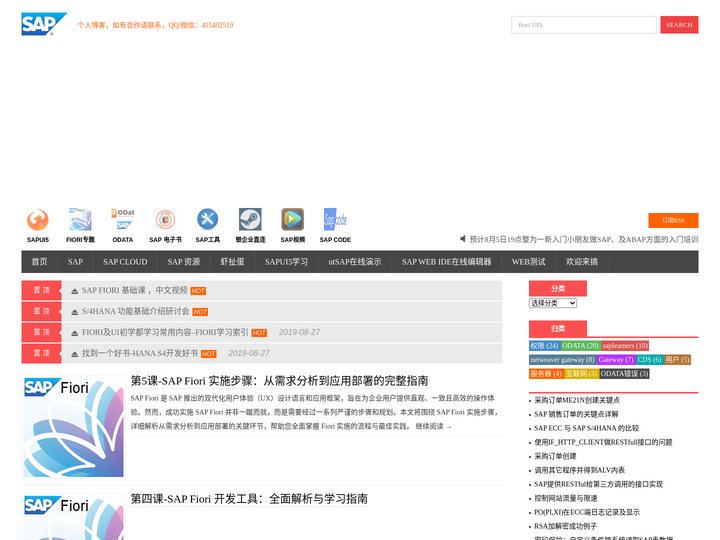Open sidebar post SAP 销售订单的关键点详解
The height and width of the screenshot is (540, 720).
coord(576,414)
